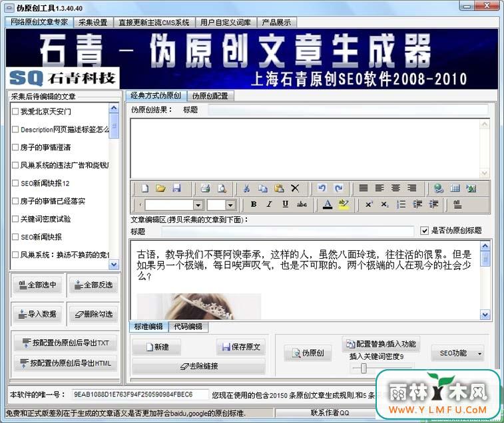Click the 伪原创 button
Viewport: 504px width, 423px height.
308,353
